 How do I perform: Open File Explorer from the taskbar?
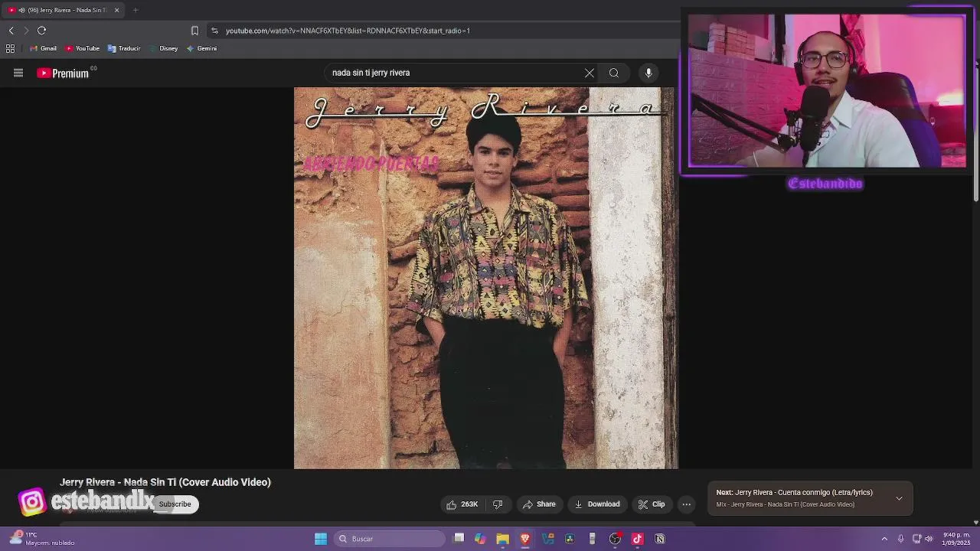[x=502, y=539]
